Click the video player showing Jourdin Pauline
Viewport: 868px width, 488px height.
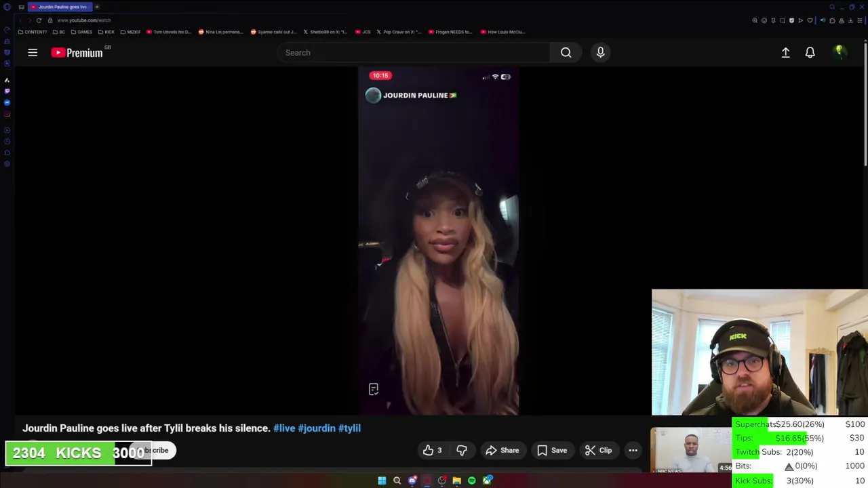439,241
